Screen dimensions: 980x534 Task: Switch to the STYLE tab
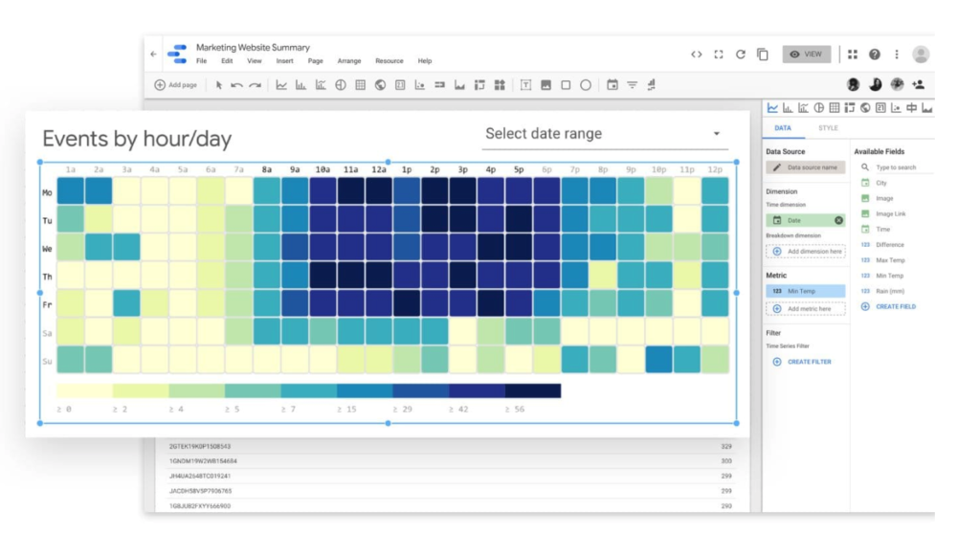[x=828, y=127]
